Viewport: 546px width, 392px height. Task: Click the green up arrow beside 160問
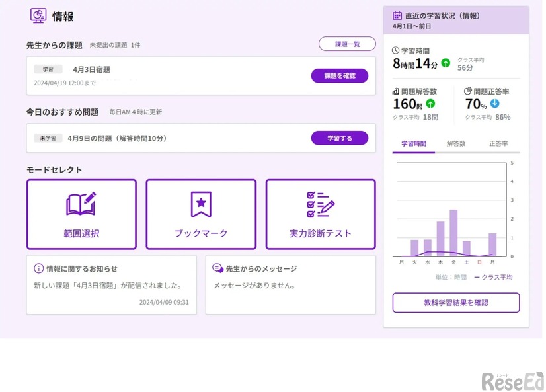pyautogui.click(x=431, y=104)
